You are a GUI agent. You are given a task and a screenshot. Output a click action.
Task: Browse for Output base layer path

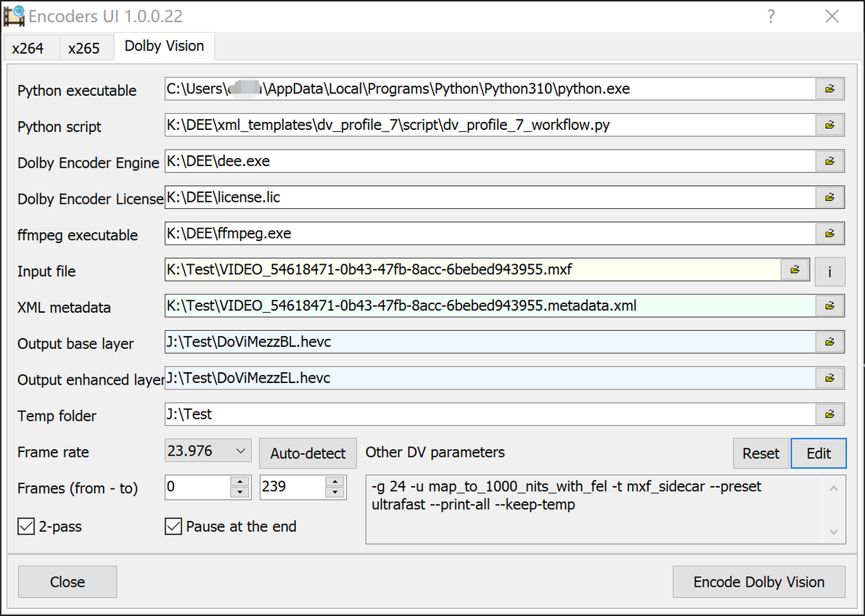click(x=829, y=342)
